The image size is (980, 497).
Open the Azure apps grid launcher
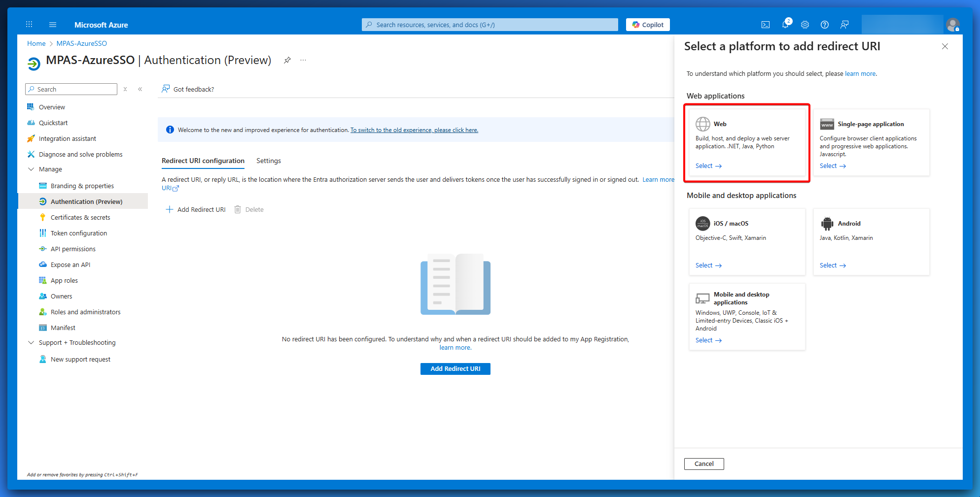(29, 25)
